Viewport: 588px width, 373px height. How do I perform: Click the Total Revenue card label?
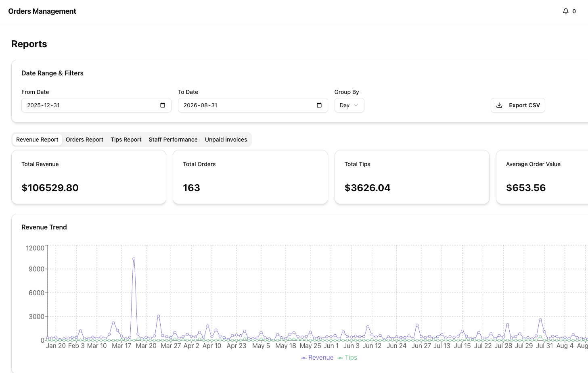[x=40, y=164]
